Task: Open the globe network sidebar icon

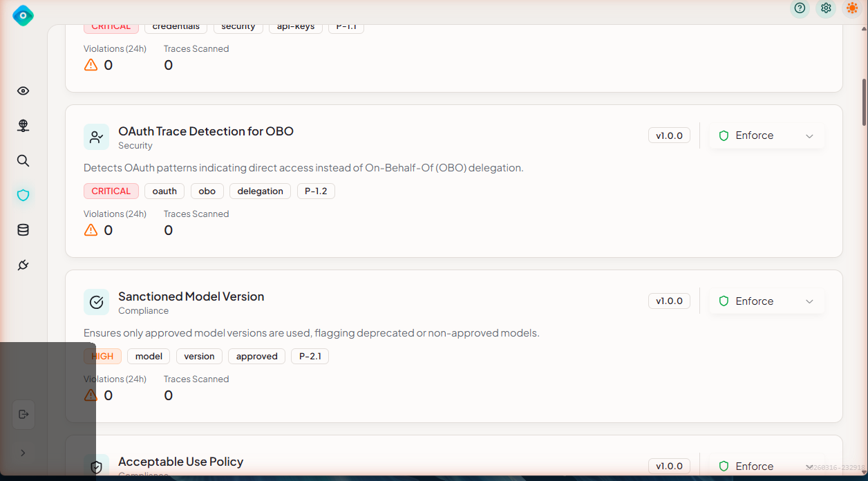Action: coord(23,126)
